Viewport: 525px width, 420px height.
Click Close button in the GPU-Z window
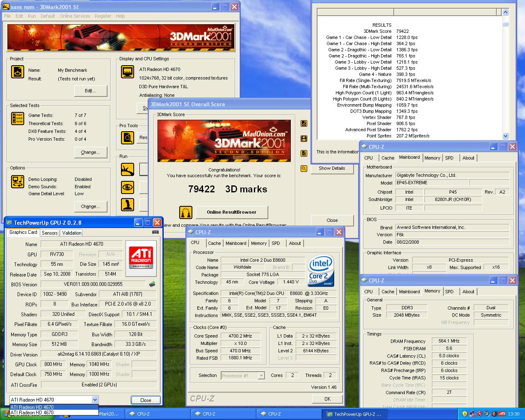coord(146,400)
